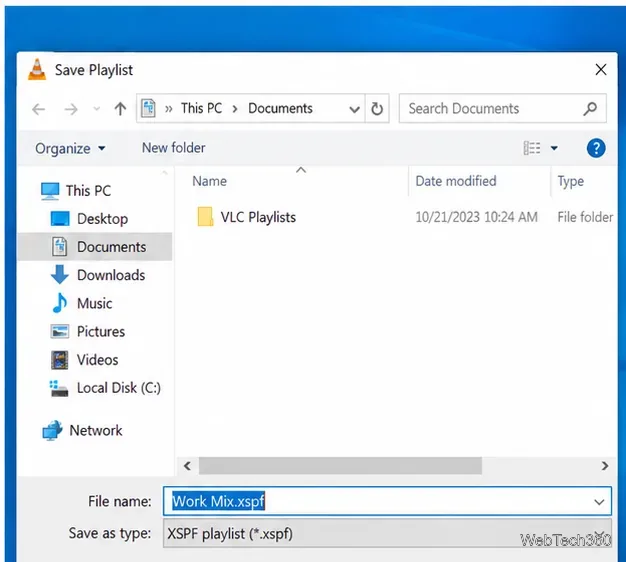Click the Desktop folder icon
The image size is (626, 562).
pyautogui.click(x=60, y=219)
